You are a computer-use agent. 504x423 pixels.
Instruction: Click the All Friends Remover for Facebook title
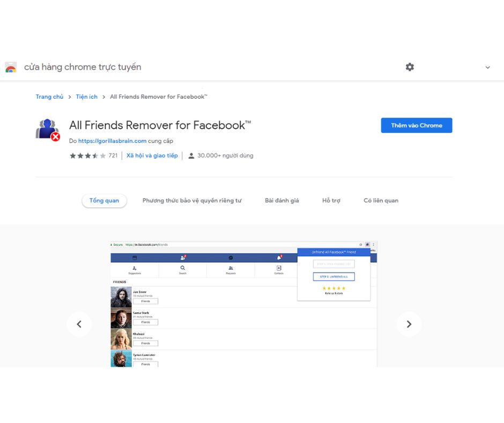coord(160,125)
